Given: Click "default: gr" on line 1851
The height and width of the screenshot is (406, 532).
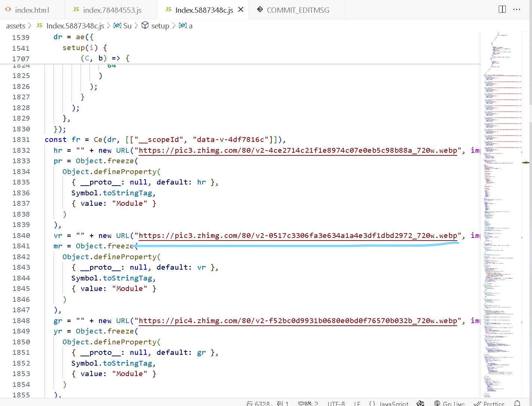Looking at the screenshot, I should [181, 353].
